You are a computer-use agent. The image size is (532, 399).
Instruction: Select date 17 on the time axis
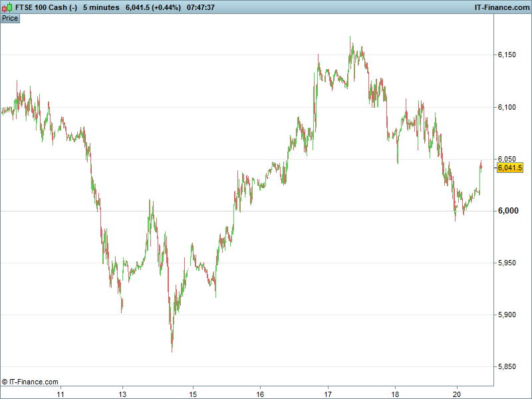[328, 393]
